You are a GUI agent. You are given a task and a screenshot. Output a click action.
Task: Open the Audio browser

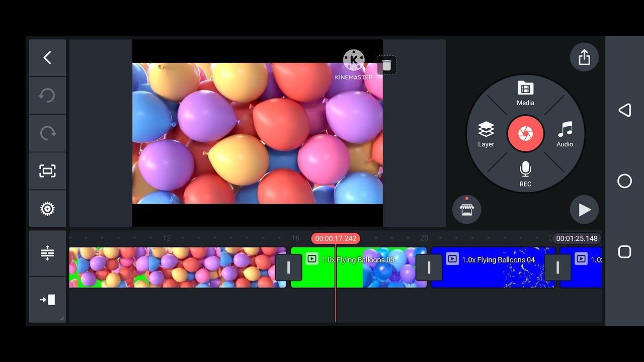coord(565,134)
